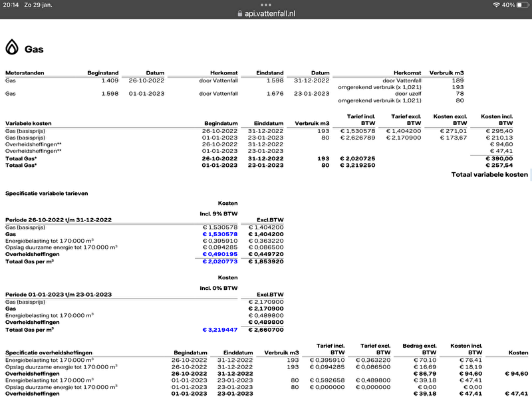Click blue price € 1,530578
Viewport: 532px width, 399px height.
[220, 234]
